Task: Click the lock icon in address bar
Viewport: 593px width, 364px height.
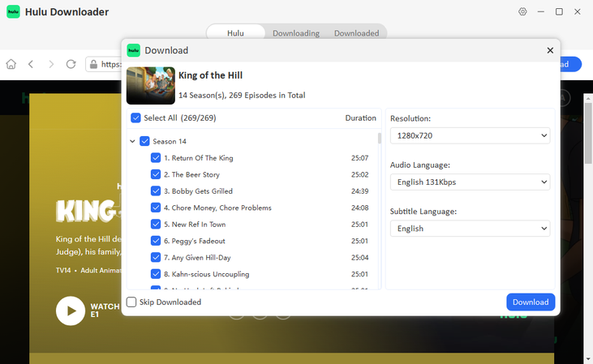Action: (x=93, y=65)
